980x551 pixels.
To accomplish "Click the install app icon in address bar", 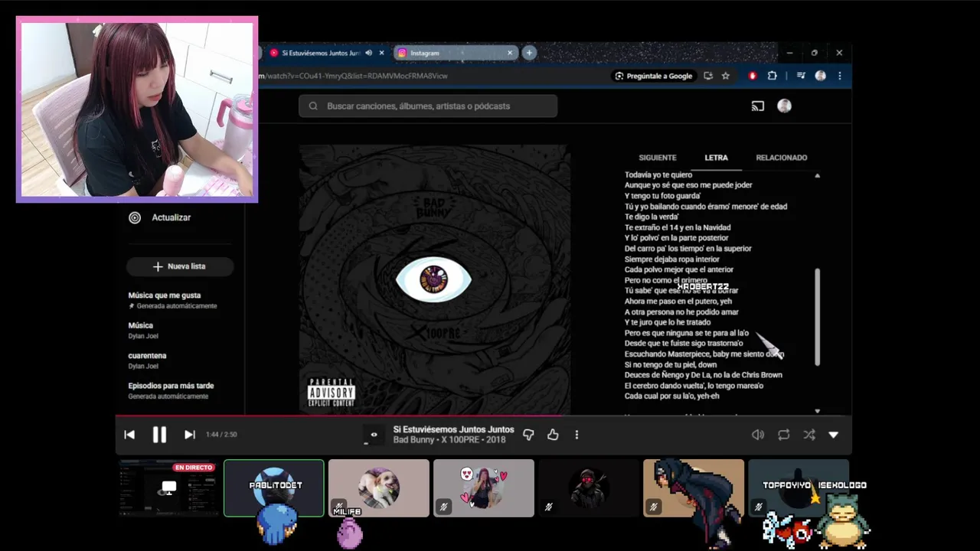I will click(708, 76).
